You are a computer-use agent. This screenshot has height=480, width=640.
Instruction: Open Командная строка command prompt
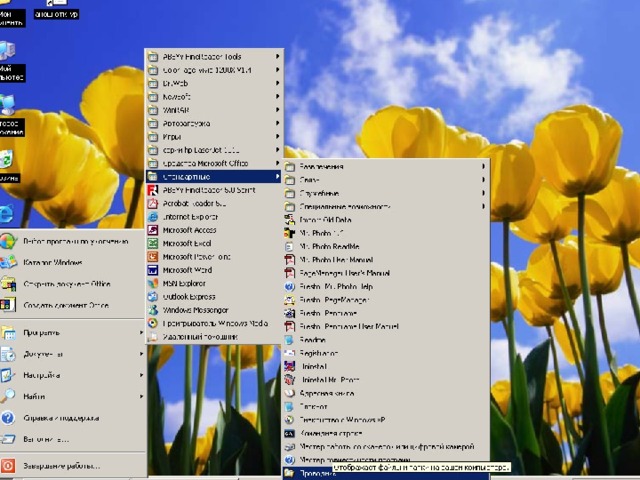386,433
